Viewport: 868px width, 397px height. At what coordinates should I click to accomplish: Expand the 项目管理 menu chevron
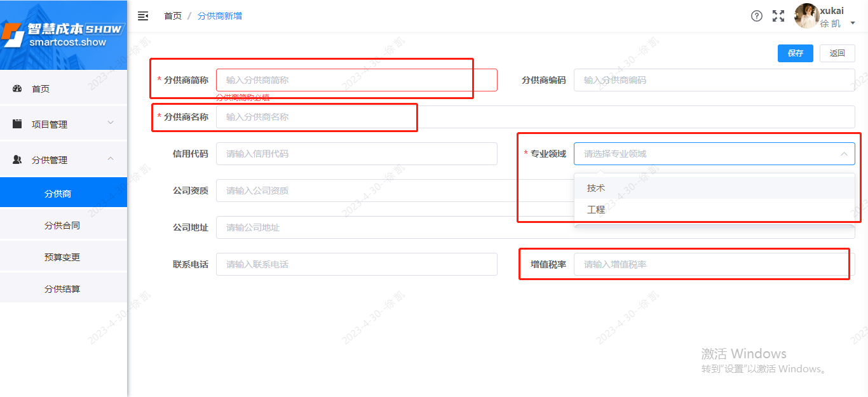pos(111,123)
